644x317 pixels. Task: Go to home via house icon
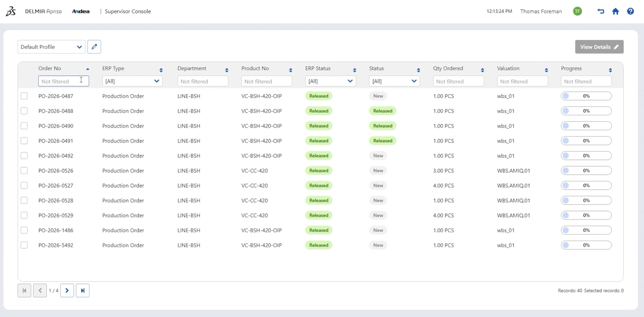(x=615, y=11)
